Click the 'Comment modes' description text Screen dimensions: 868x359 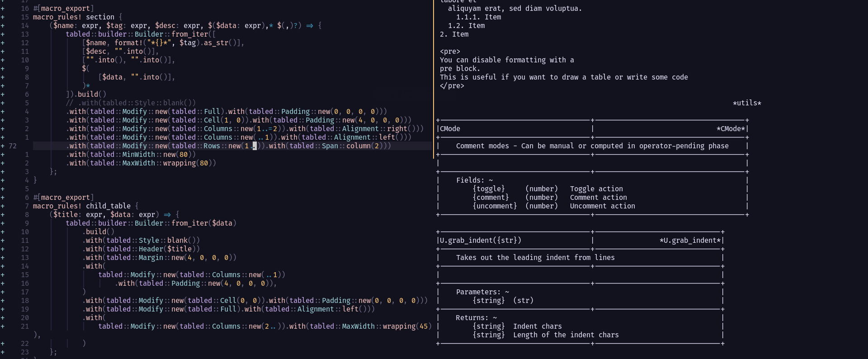(592, 146)
